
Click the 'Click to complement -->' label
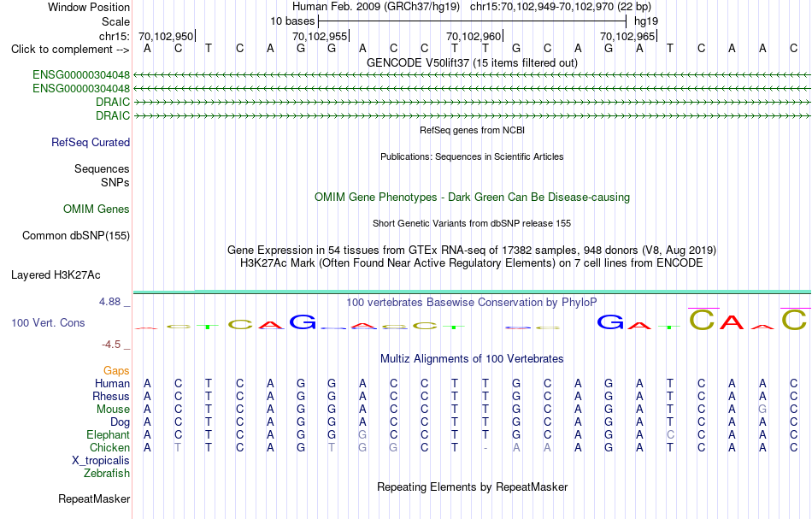pos(70,50)
